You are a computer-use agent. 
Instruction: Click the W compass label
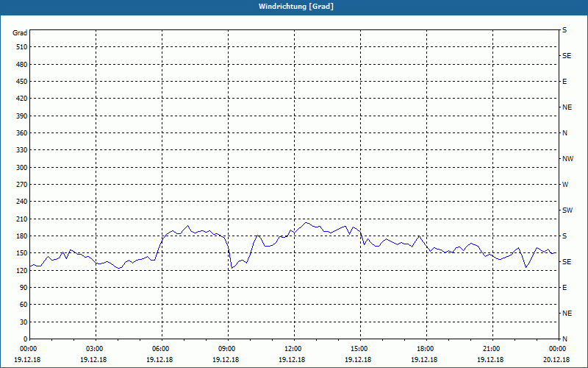coord(565,185)
